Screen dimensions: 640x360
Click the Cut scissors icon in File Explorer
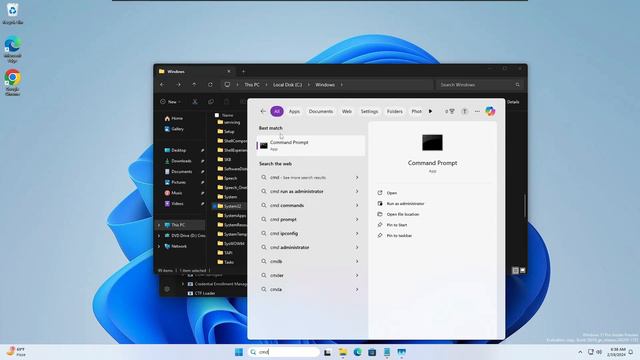coord(195,102)
